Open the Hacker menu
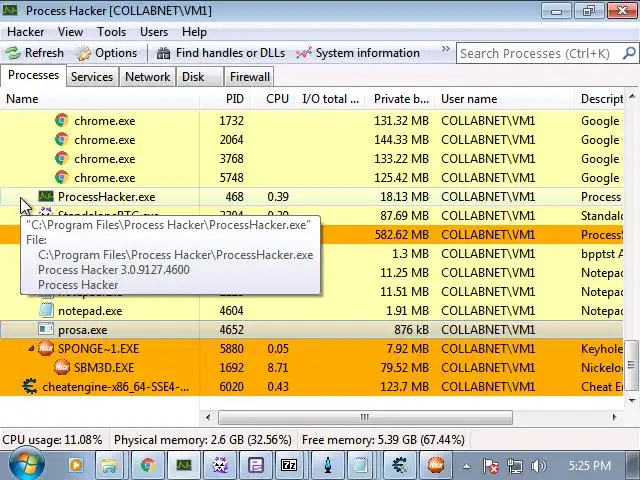Viewport: 640px width, 480px height. click(x=25, y=32)
